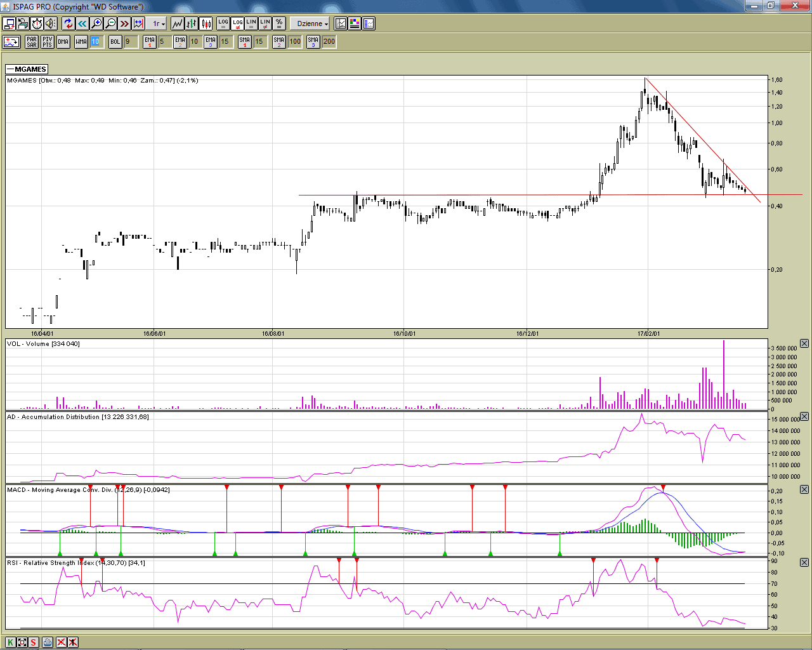Click the green K button
This screenshot has width=812, height=650.
(x=10, y=642)
